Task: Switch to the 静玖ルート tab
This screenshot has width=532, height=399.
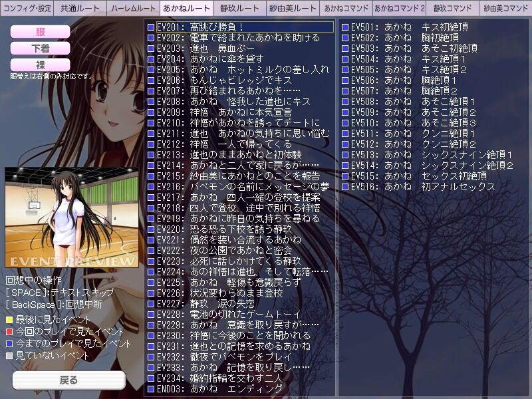Action: 239,8
